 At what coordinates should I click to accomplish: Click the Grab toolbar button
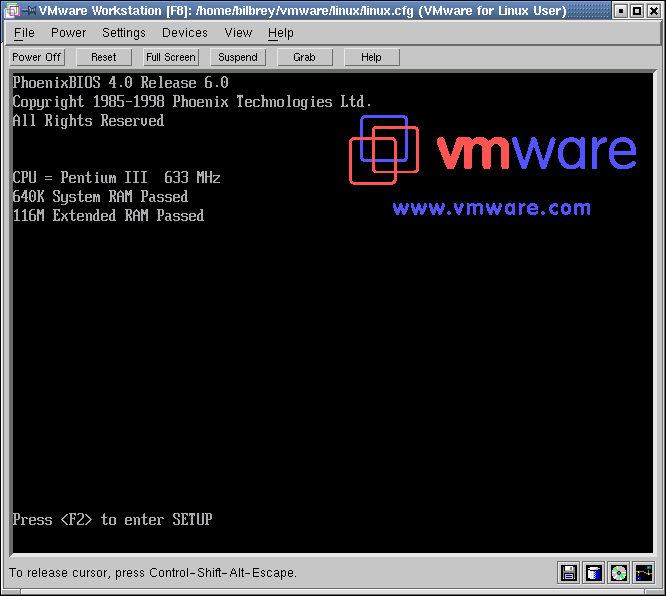(304, 58)
